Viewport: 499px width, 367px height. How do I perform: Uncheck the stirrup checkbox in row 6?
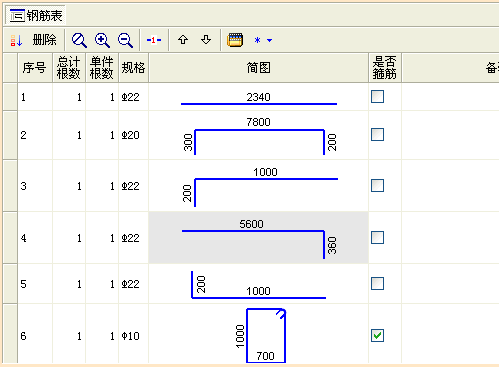tap(377, 336)
